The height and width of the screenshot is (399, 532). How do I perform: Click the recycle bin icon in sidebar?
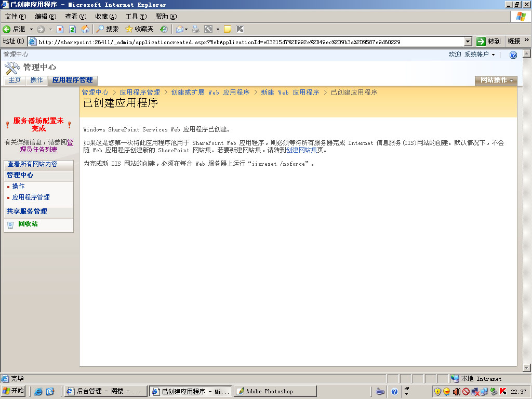(x=10, y=224)
